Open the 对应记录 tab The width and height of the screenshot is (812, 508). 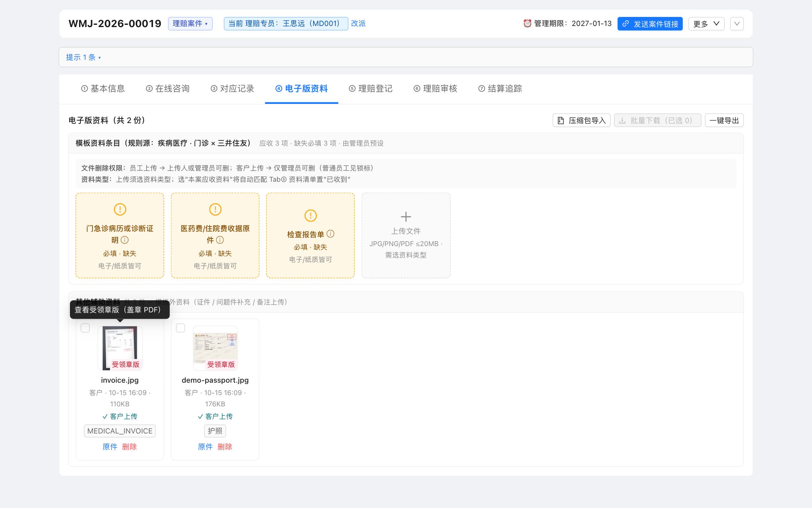232,88
